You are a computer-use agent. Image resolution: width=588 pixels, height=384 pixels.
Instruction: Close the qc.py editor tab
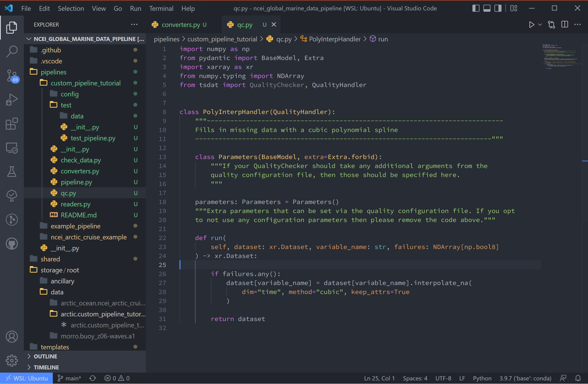(x=274, y=24)
